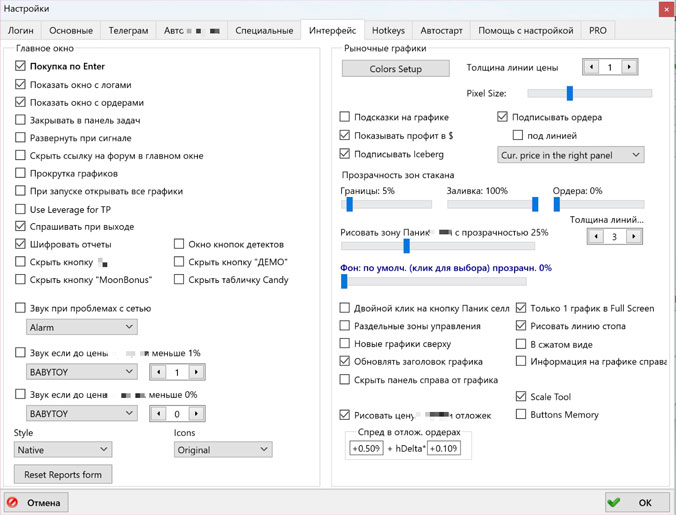Open second BABYTOY sound dropdown
This screenshot has width=676, height=515.
(x=82, y=413)
